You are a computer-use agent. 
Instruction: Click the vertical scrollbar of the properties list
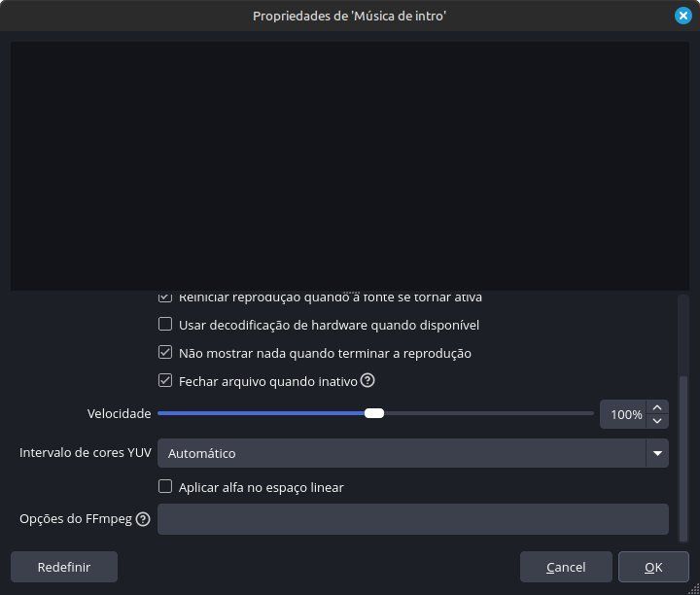(683, 459)
